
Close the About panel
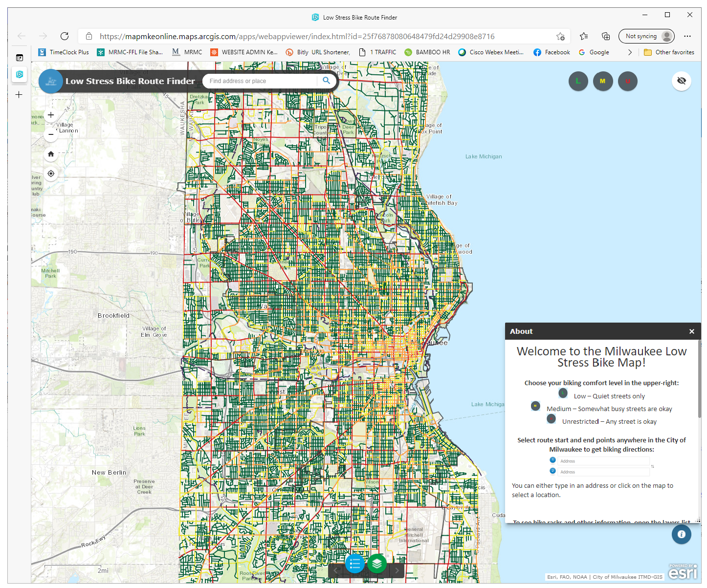(x=691, y=331)
